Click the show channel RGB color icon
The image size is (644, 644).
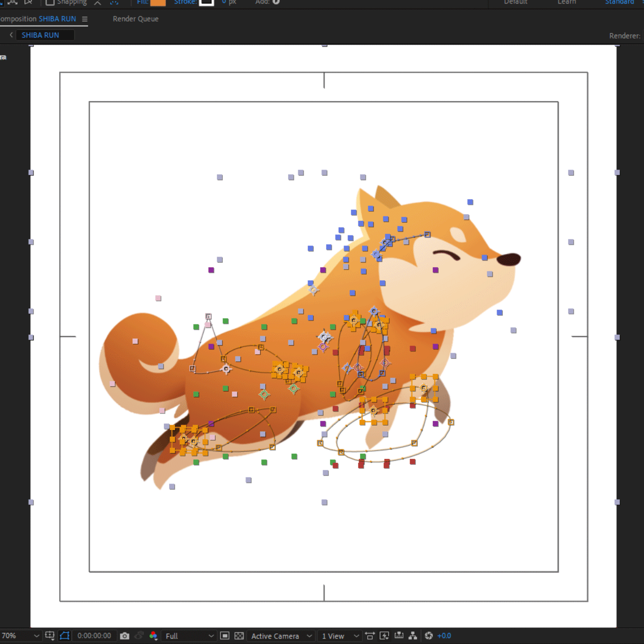pos(153,636)
